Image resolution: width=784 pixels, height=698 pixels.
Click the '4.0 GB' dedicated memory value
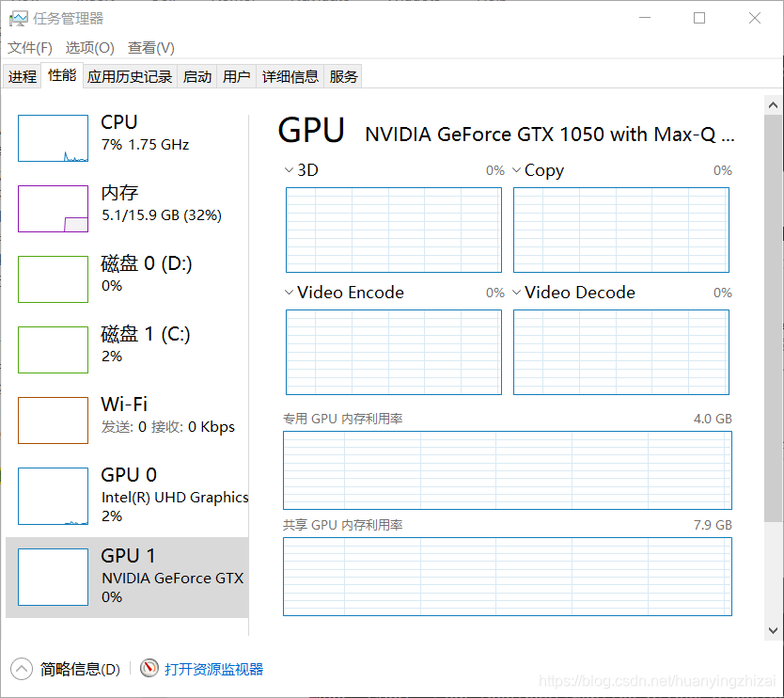coord(713,419)
